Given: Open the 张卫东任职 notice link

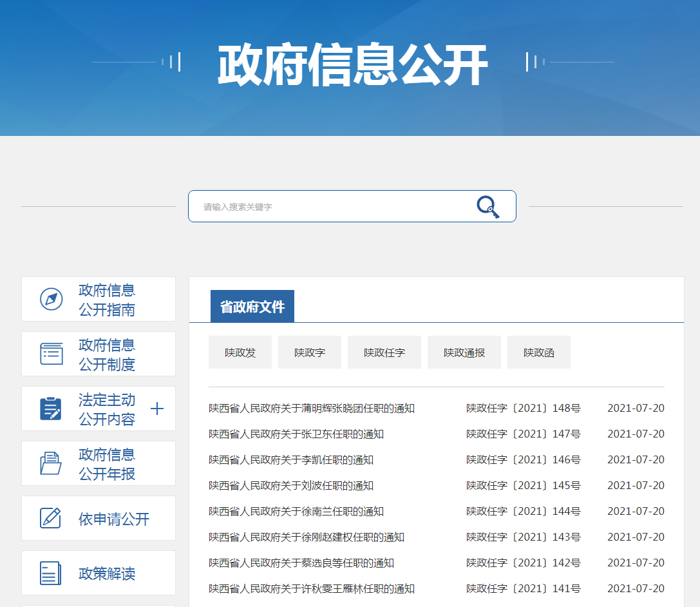Looking at the screenshot, I should (x=296, y=434).
